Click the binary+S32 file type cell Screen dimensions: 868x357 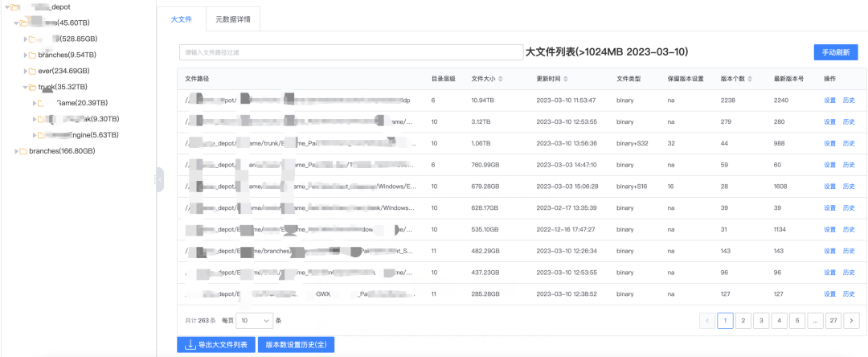pos(633,143)
